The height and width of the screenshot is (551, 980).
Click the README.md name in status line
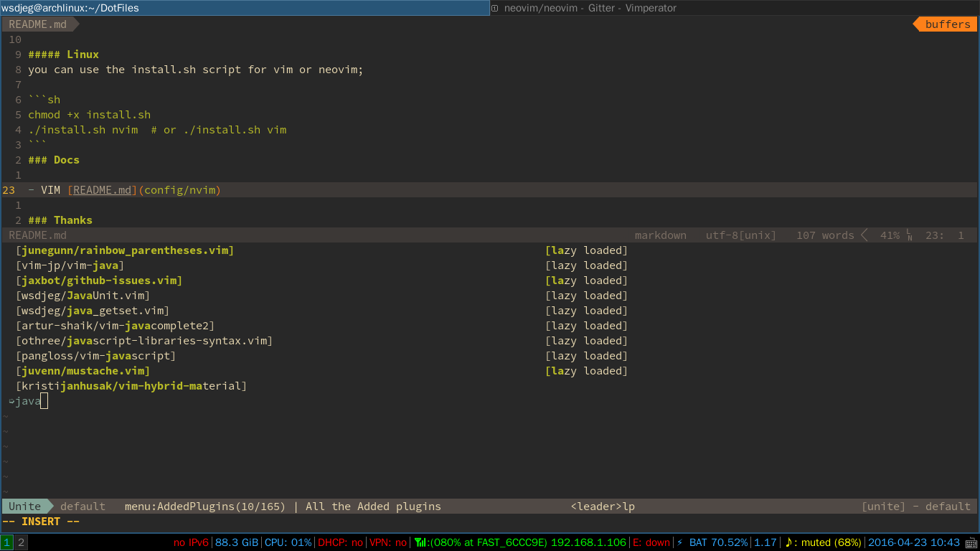pyautogui.click(x=37, y=235)
